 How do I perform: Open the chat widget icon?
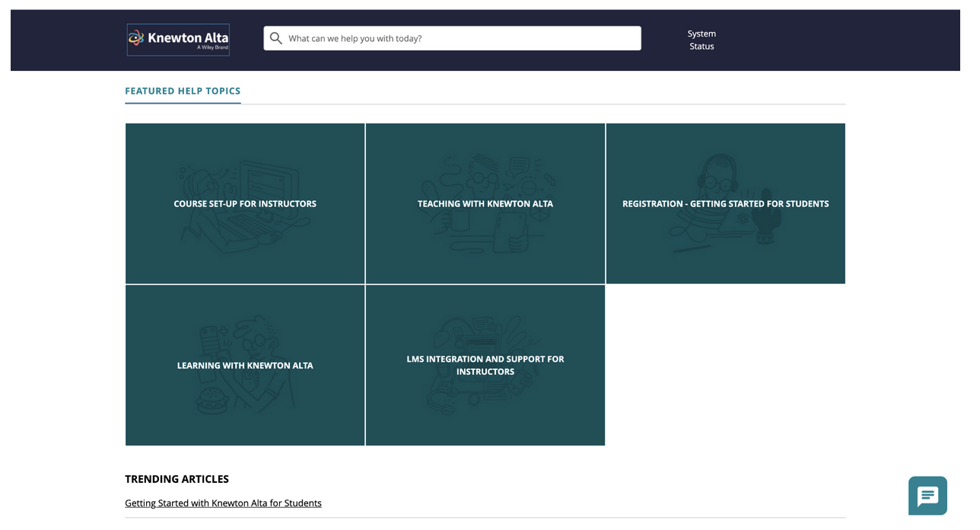click(x=928, y=496)
